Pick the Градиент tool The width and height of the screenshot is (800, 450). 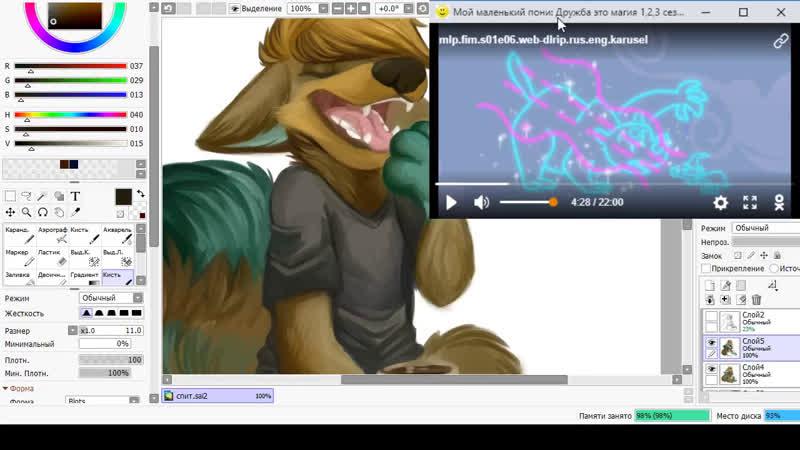85,278
